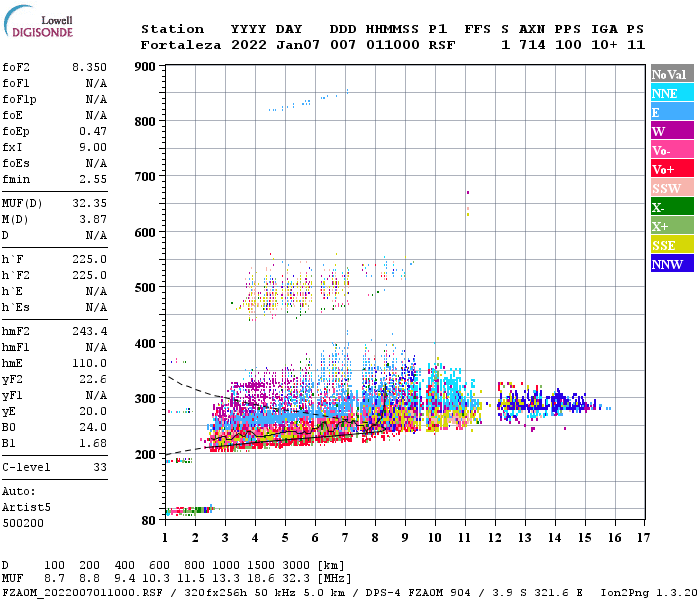Click the Fortaleza station name

point(181,45)
